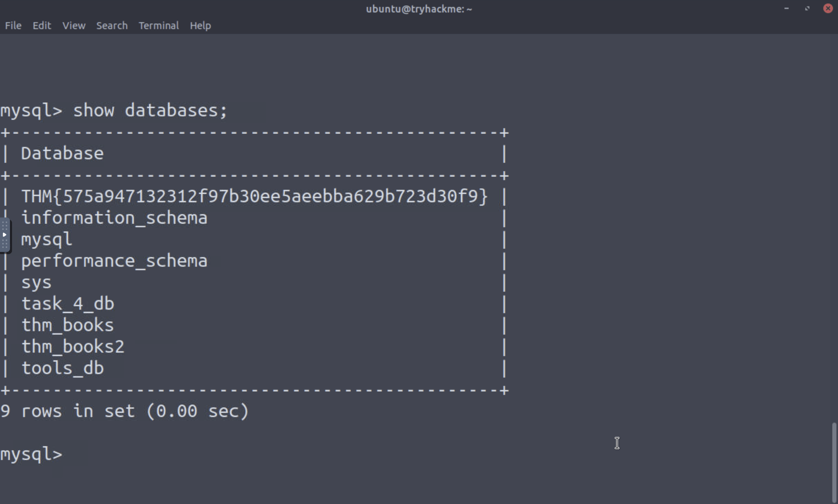Image resolution: width=838 pixels, height=504 pixels.
Task: Open the Edit menu
Action: coord(42,25)
